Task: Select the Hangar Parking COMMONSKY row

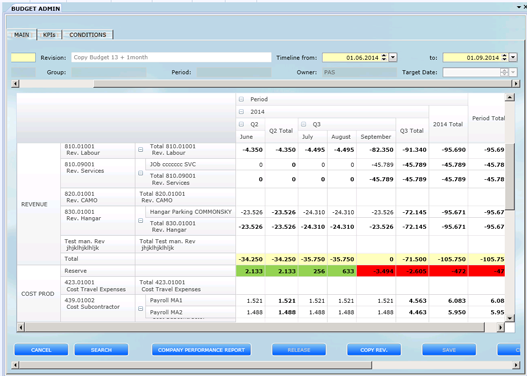Action: click(190, 212)
